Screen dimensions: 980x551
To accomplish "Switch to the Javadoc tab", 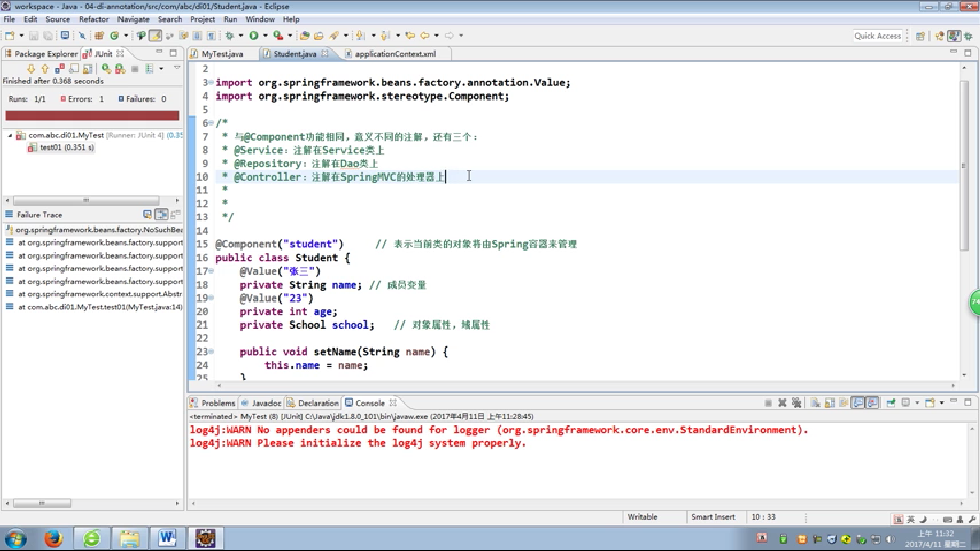I will 261,403.
